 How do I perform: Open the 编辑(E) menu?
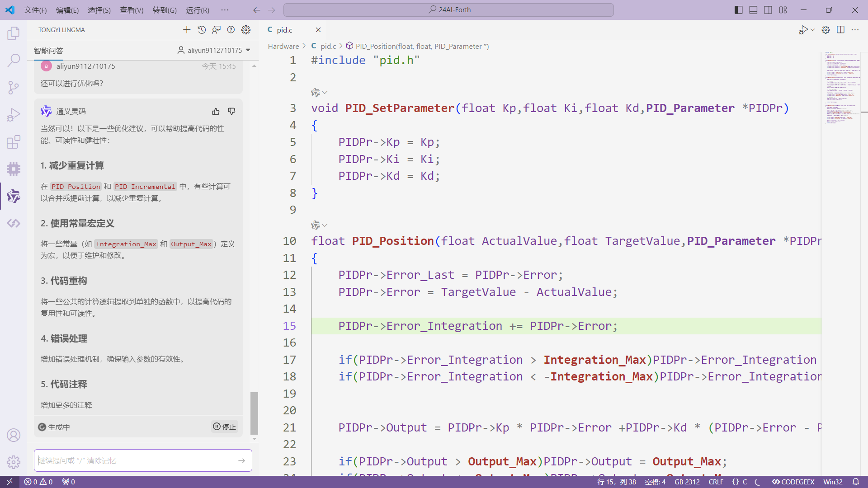tap(67, 10)
